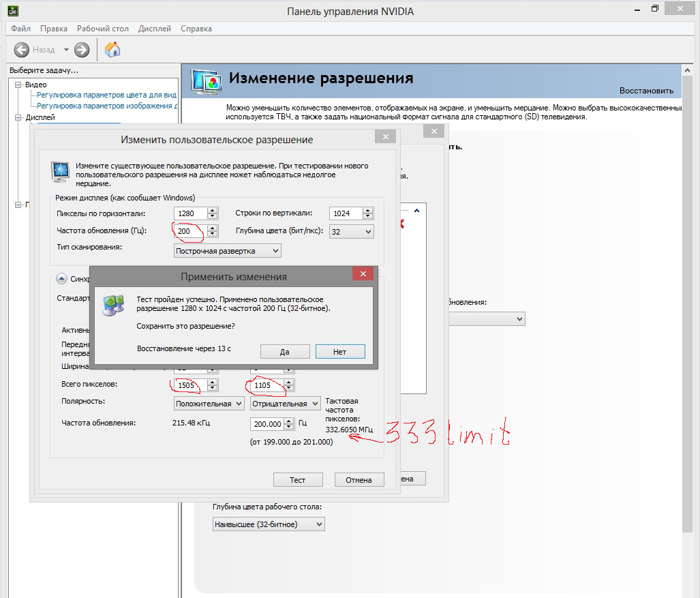The width and height of the screenshot is (700, 598).
Task: Click the Forward arrow navigation icon
Action: [x=82, y=50]
